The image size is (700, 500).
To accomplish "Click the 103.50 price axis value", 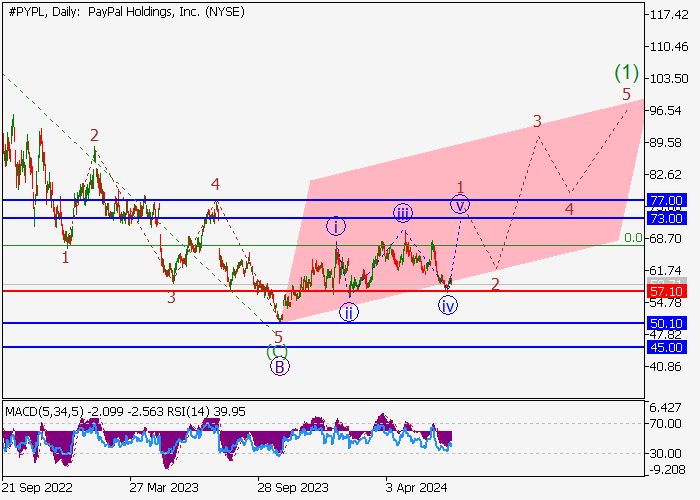I will 669,79.
